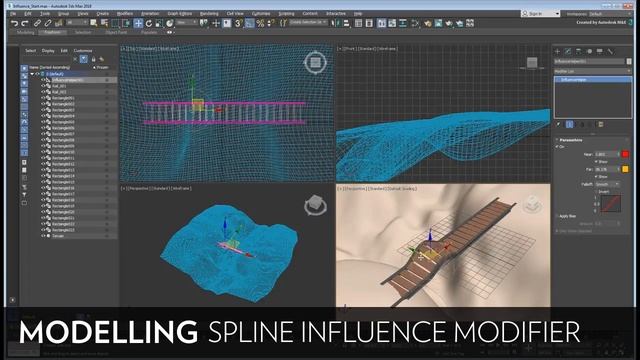
Task: Open the Edit menu
Action: (27, 13)
